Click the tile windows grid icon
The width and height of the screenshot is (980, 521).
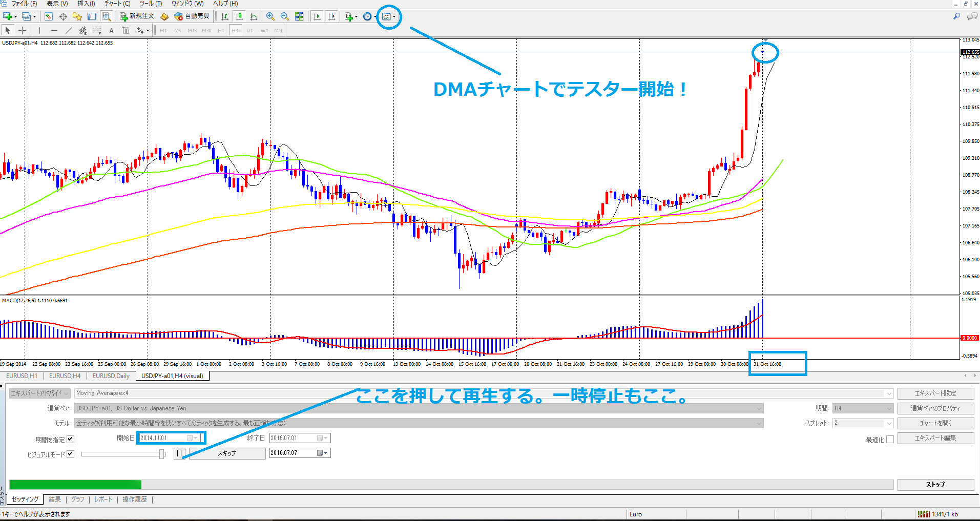point(299,16)
